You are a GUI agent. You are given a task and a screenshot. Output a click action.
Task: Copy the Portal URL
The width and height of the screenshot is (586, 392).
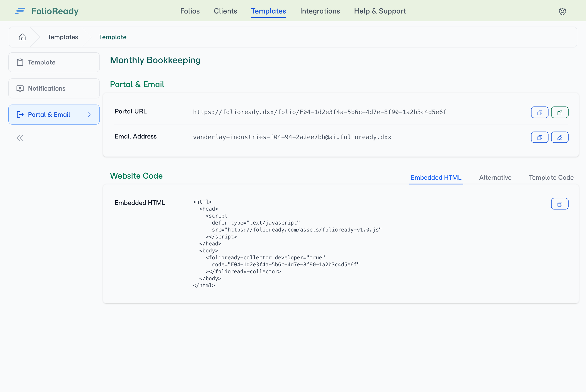click(x=540, y=112)
